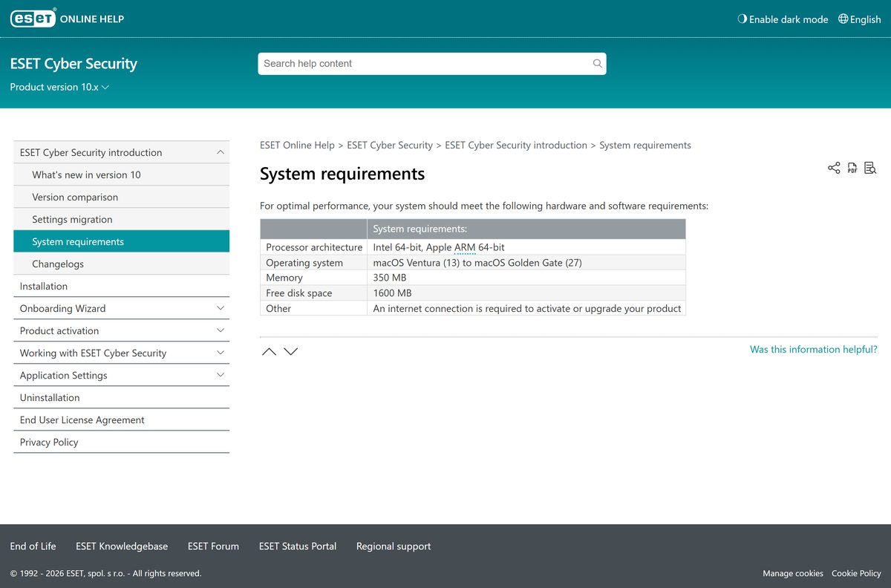
Task: Open ESET Status Portal link
Action: coord(298,546)
